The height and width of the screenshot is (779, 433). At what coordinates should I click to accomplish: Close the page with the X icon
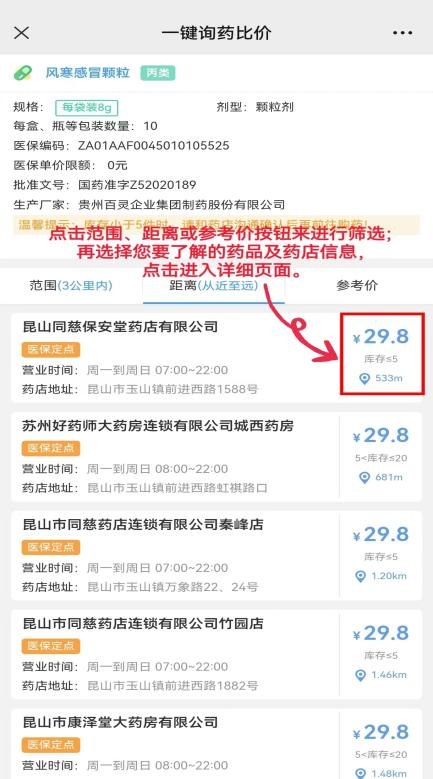coord(21,33)
